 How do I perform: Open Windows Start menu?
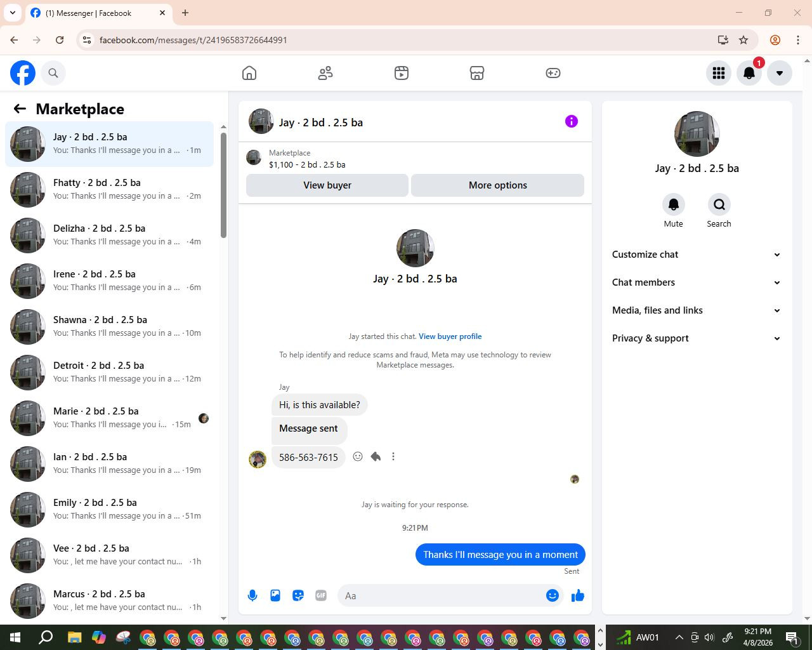(15, 637)
